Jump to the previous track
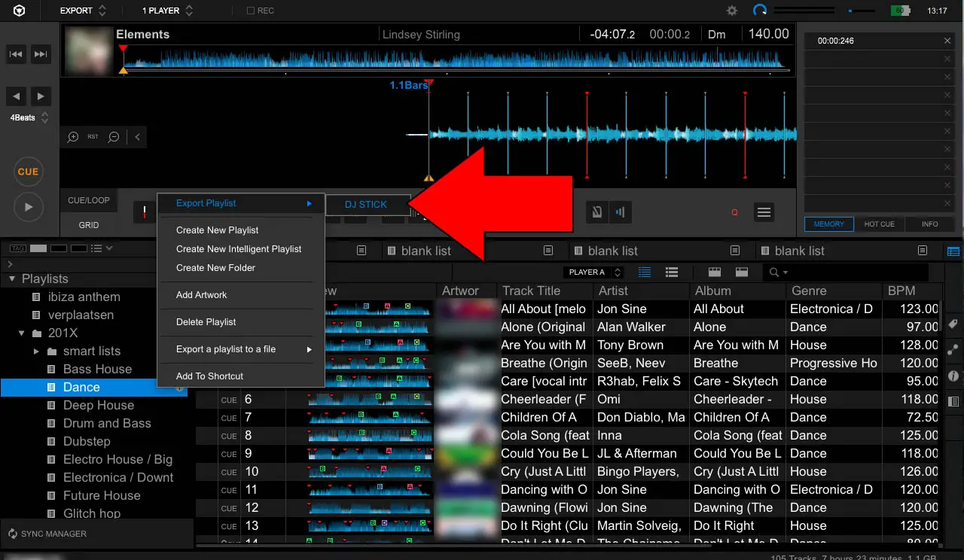964x560 pixels. pyautogui.click(x=17, y=54)
